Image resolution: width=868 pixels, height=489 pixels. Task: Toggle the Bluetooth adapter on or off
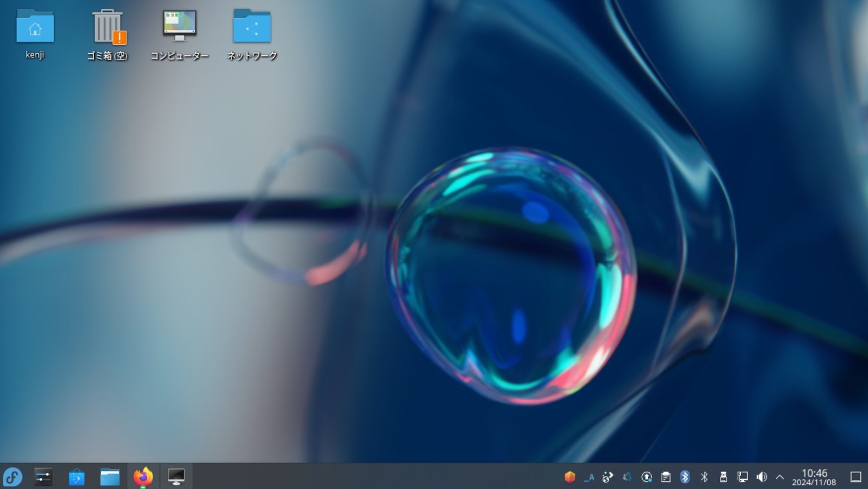[x=704, y=477]
